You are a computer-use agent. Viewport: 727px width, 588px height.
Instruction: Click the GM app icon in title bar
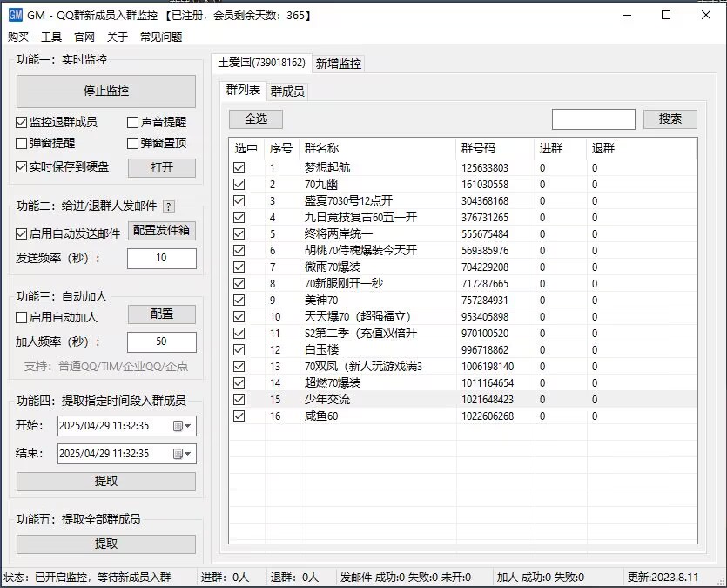coord(15,15)
